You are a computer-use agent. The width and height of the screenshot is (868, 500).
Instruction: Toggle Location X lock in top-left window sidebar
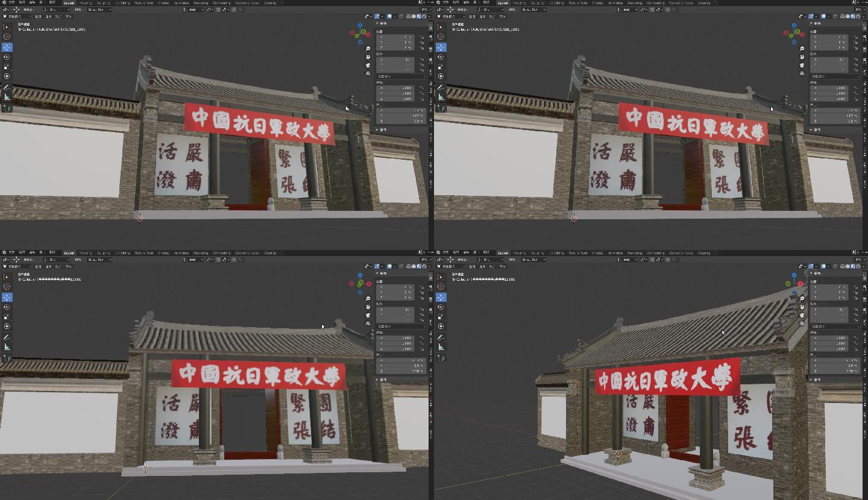[421, 37]
